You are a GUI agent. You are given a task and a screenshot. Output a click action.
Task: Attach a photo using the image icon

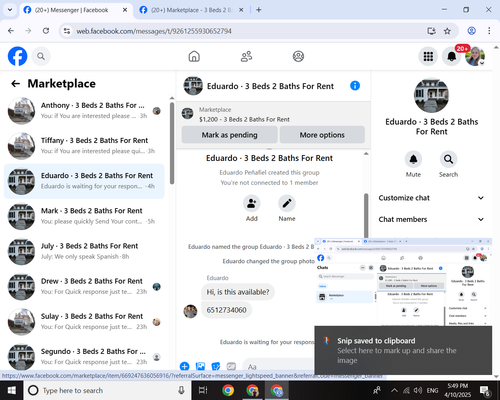pyautogui.click(x=200, y=367)
